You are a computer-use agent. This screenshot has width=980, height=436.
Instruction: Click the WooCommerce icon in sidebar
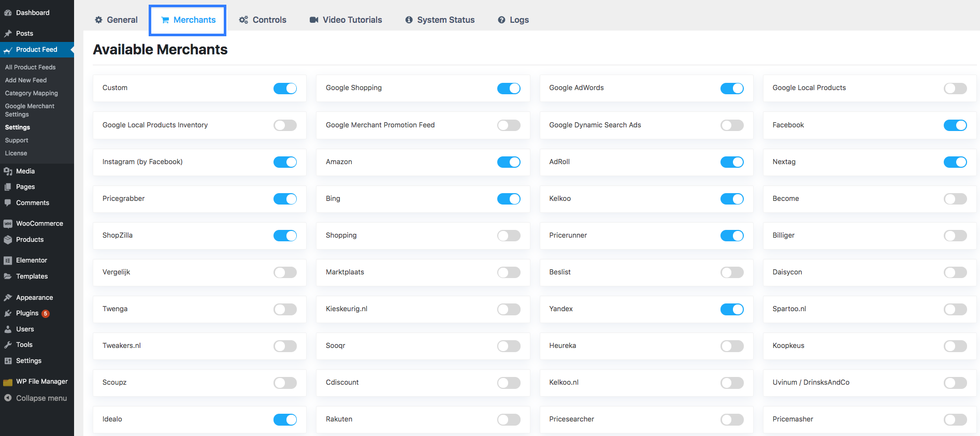(8, 224)
